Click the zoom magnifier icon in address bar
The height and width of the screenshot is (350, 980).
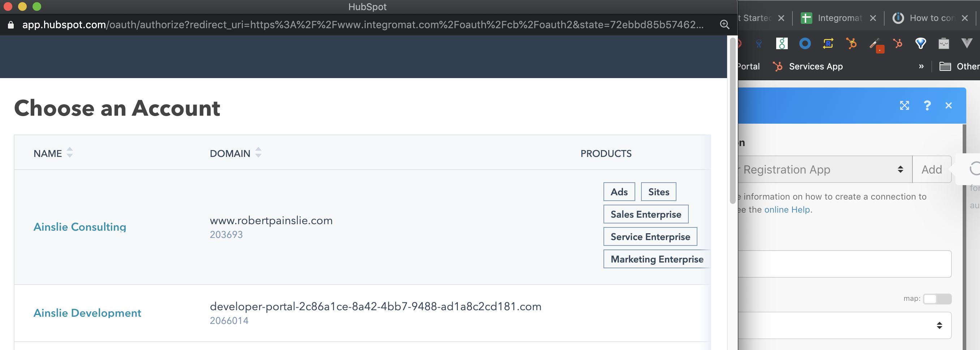tap(725, 25)
